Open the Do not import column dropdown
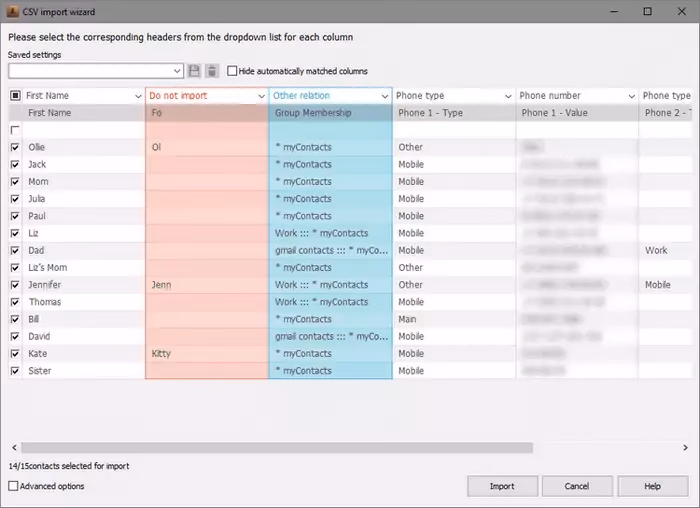 [262, 96]
